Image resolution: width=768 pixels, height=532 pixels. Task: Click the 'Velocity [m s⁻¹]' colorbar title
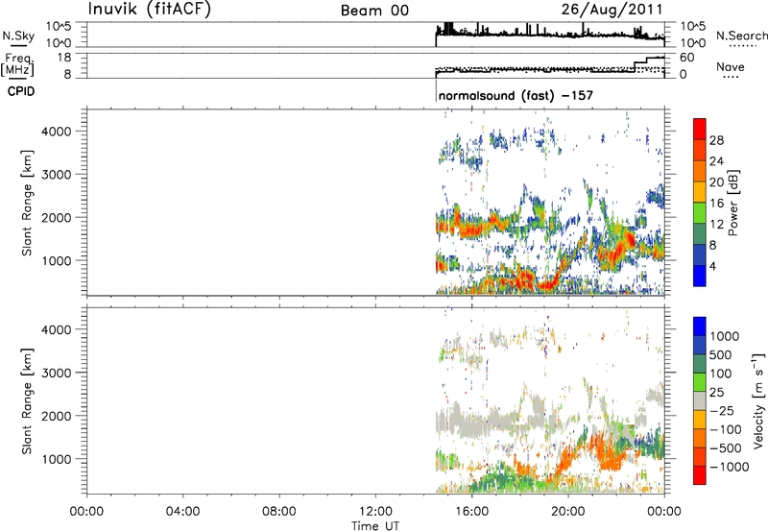pyautogui.click(x=758, y=400)
